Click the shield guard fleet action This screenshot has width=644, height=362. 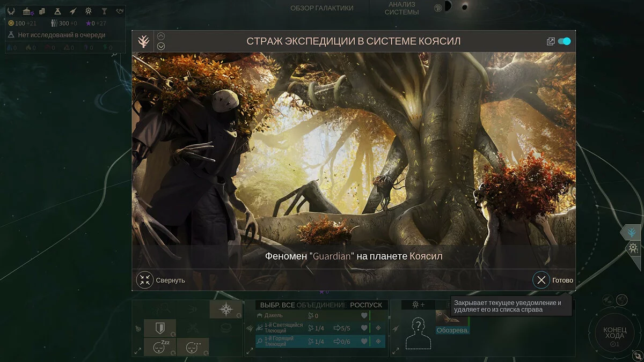(160, 328)
